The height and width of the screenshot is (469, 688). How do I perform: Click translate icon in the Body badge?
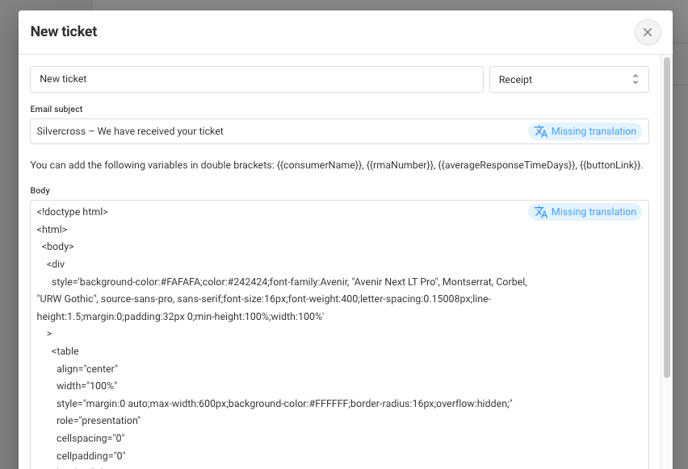541,212
